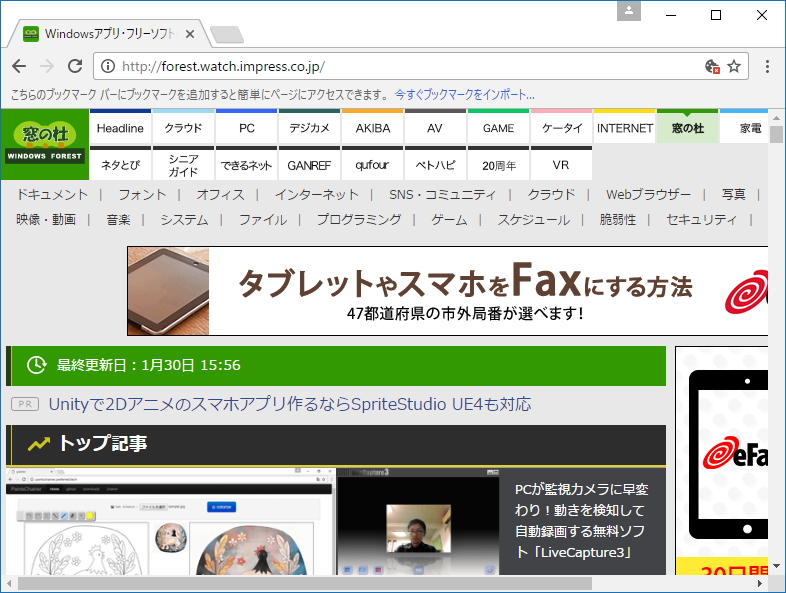Open a new tab button
This screenshot has width=786, height=593.
click(x=227, y=35)
